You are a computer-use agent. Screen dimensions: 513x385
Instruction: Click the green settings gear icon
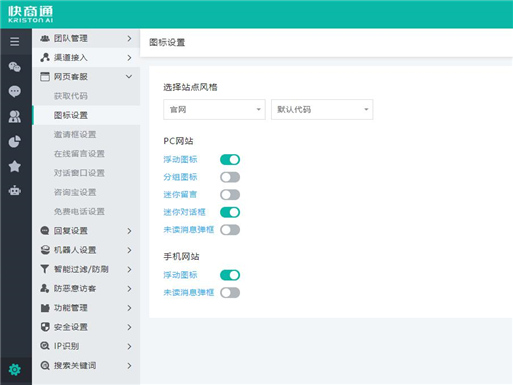tap(15, 369)
